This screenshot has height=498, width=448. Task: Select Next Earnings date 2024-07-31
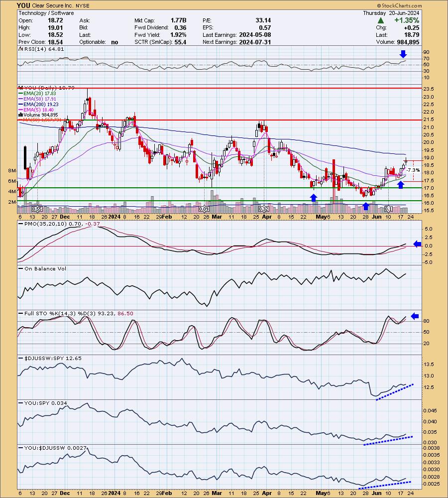(x=255, y=42)
